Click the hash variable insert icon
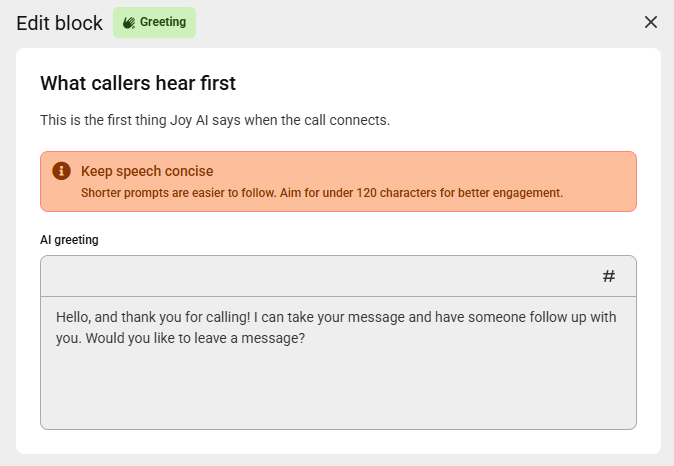 pyautogui.click(x=609, y=276)
